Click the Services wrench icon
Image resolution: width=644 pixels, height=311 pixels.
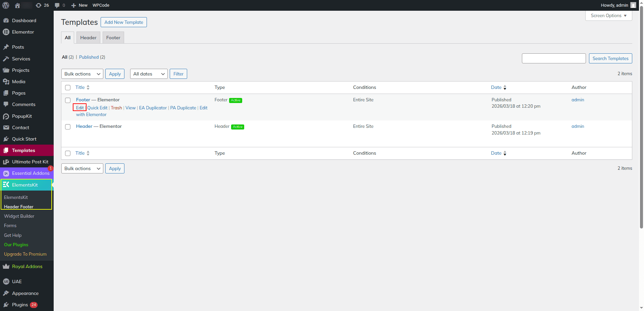6,59
